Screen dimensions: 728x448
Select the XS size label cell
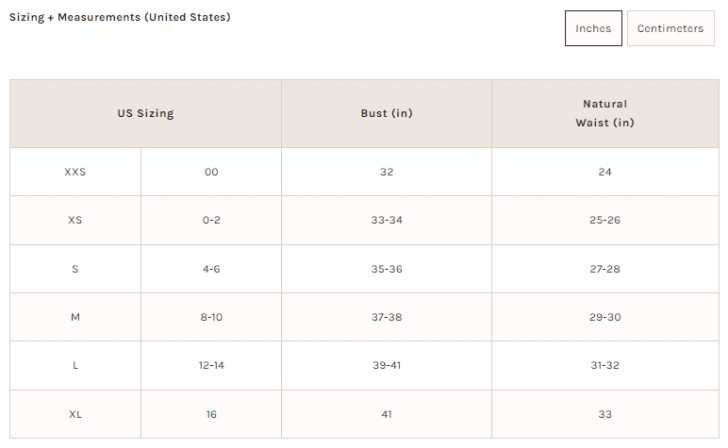pos(75,220)
